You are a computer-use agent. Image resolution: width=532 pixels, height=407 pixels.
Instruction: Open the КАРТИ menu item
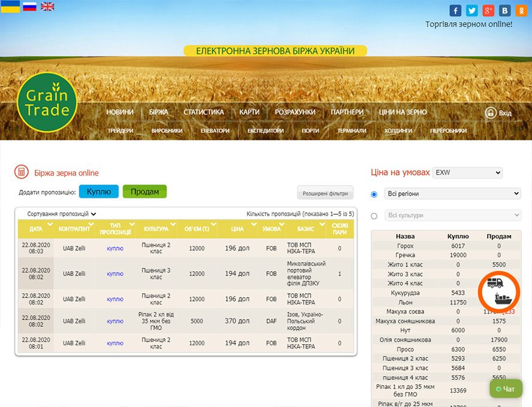pos(249,112)
